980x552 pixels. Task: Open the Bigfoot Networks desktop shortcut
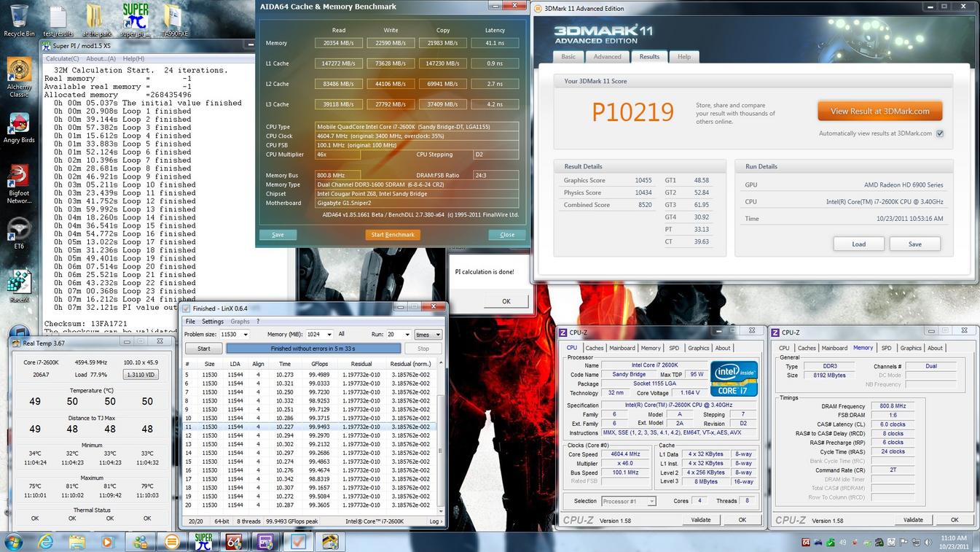pos(19,184)
